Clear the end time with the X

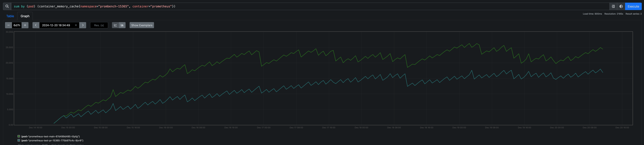pos(76,25)
